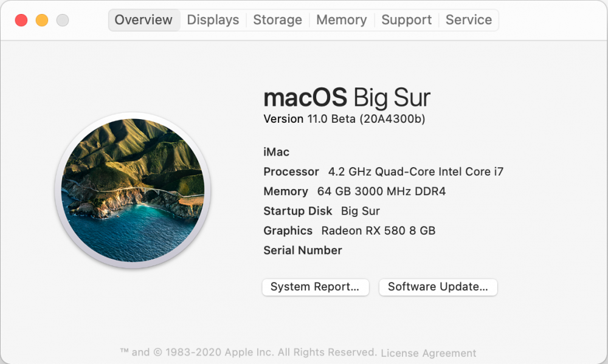Click the System Report... button
Screen dimensions: 608x364
point(315,287)
